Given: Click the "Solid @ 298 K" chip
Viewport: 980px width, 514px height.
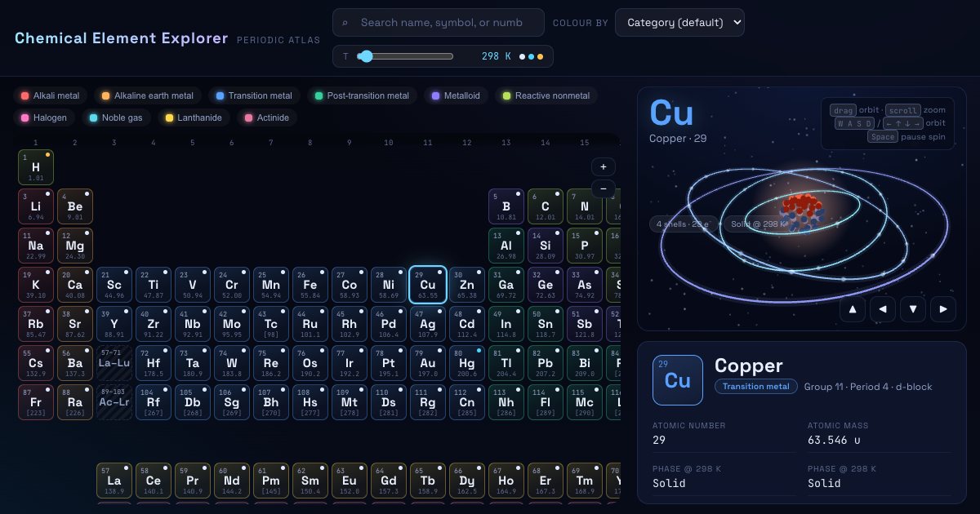Looking at the screenshot, I should (759, 224).
